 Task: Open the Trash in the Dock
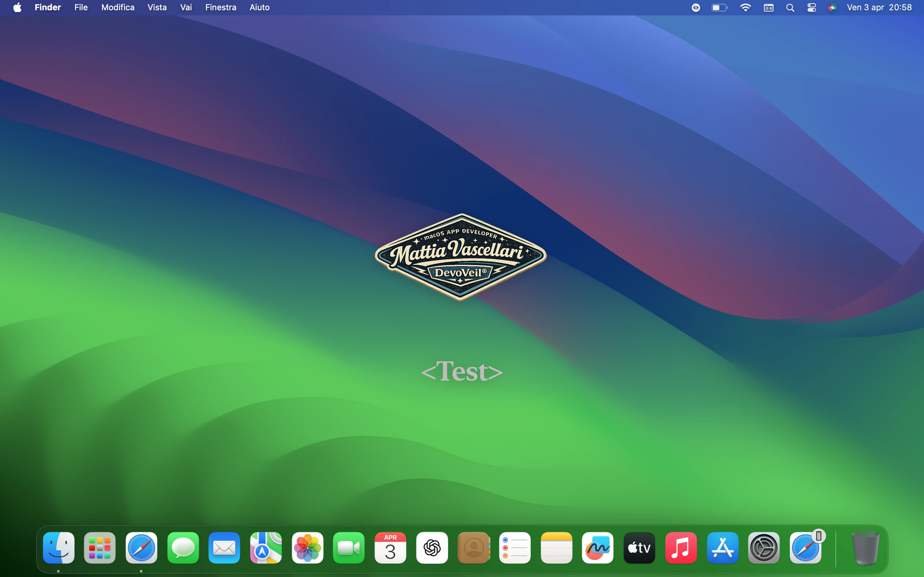coord(866,548)
